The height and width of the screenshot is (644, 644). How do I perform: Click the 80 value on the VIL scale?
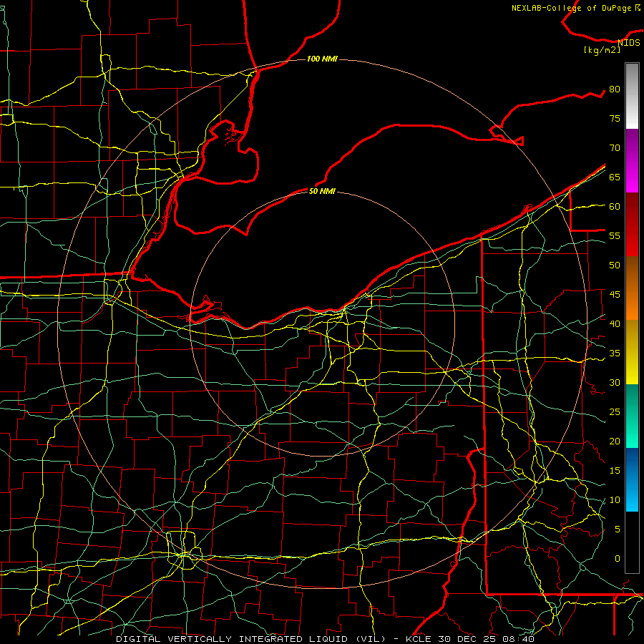[615, 89]
